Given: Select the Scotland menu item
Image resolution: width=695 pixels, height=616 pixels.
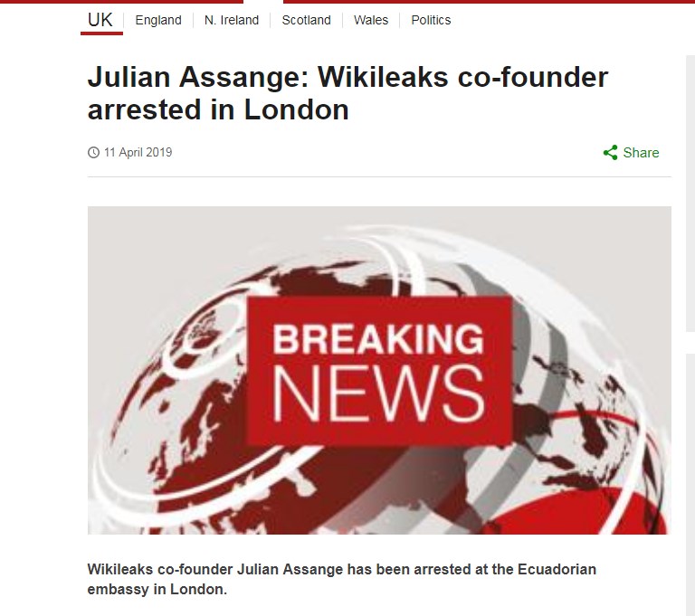Looking at the screenshot, I should point(306,20).
